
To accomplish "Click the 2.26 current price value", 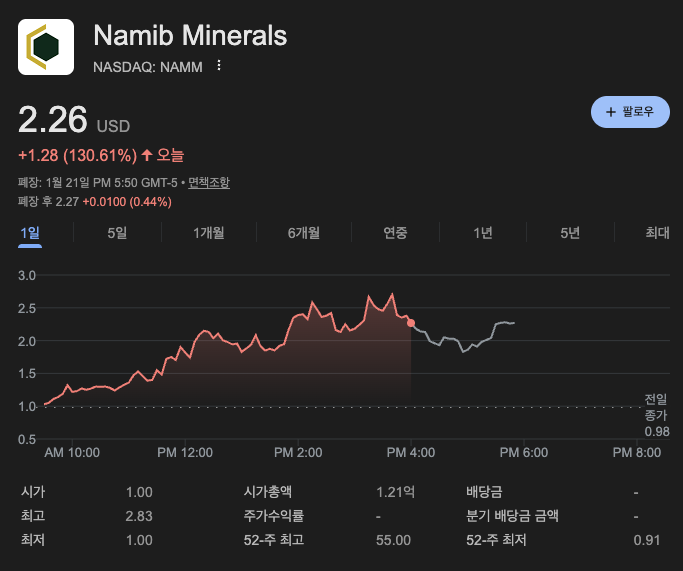I will [x=53, y=120].
